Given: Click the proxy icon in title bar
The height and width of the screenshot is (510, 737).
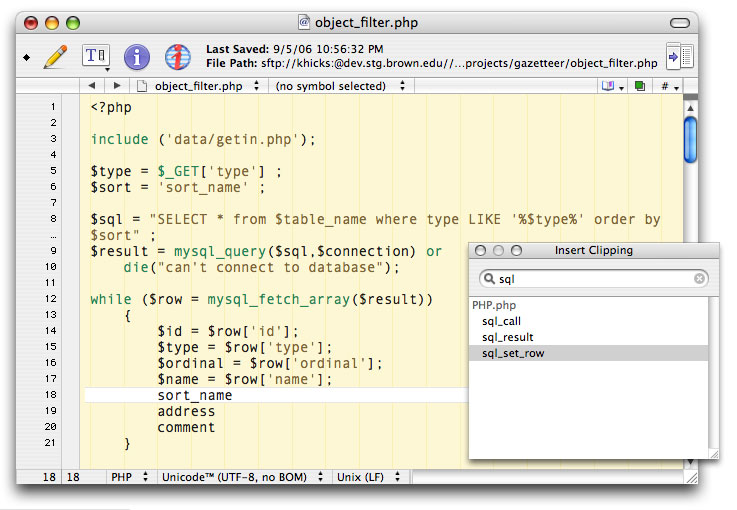Looking at the screenshot, I should (304, 22).
